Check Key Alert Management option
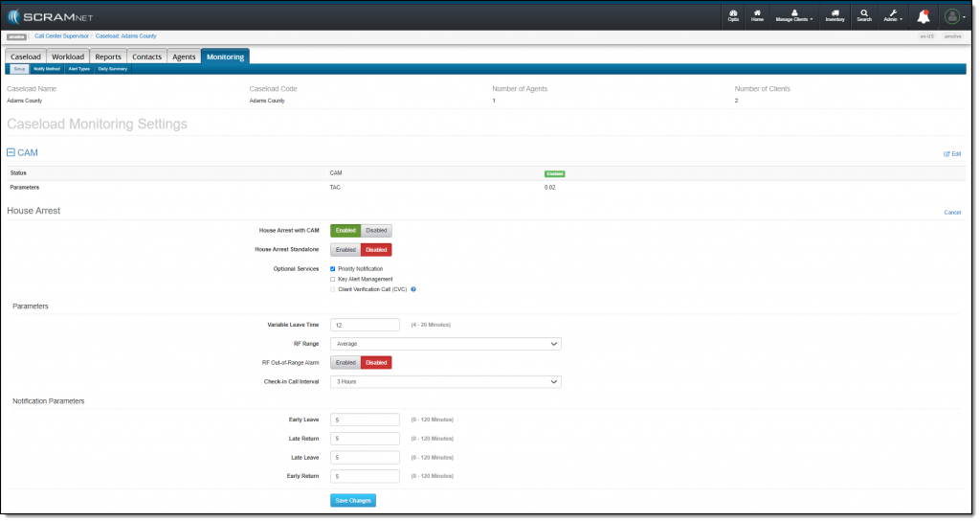Viewport: 980px width, 522px height. pos(333,279)
